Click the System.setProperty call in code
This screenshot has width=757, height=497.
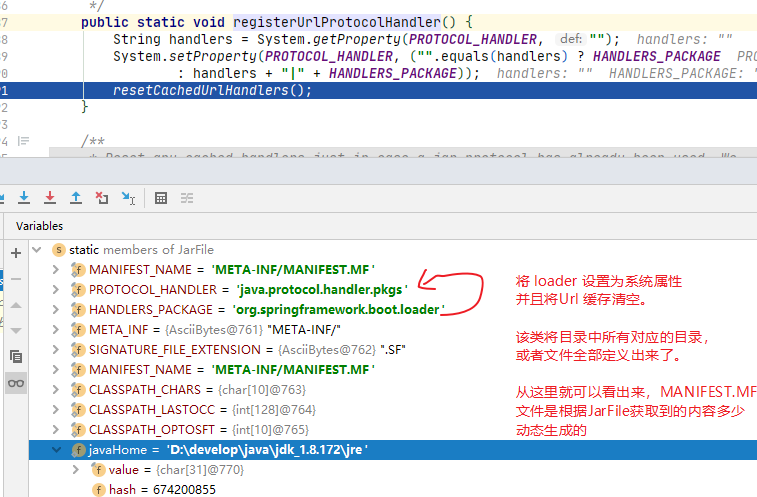pos(185,57)
